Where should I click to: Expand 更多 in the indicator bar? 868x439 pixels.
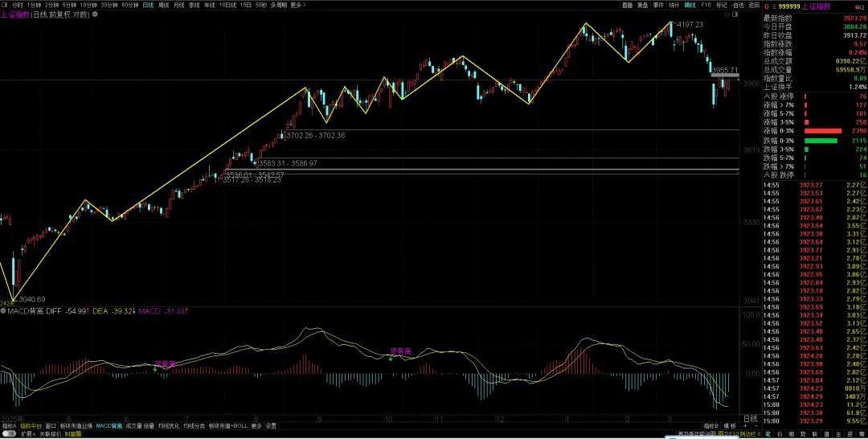click(x=256, y=425)
